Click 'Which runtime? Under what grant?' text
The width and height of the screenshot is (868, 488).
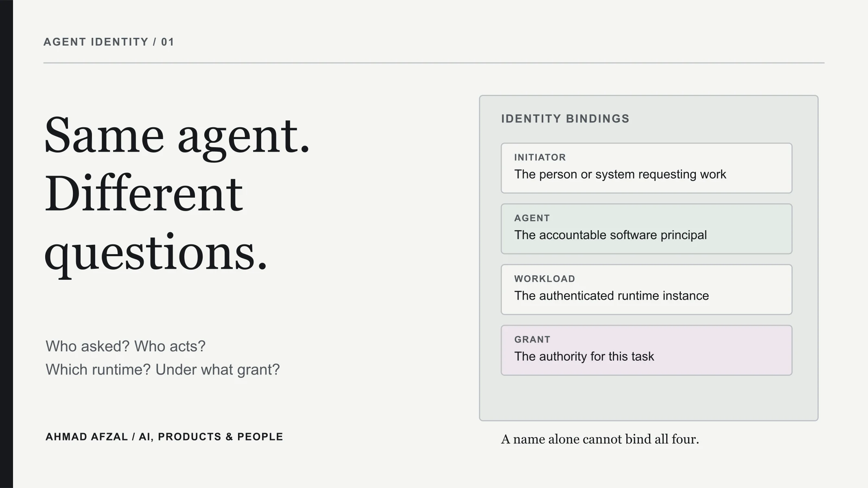(163, 370)
